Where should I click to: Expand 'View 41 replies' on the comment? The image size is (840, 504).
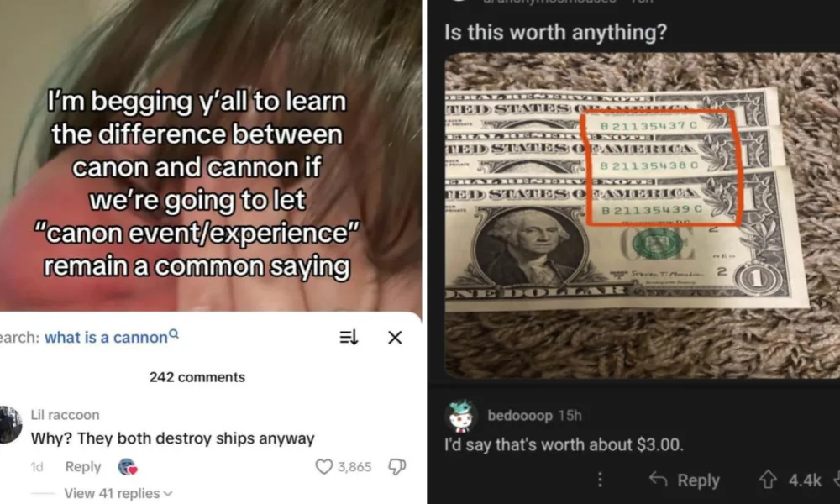point(118,493)
